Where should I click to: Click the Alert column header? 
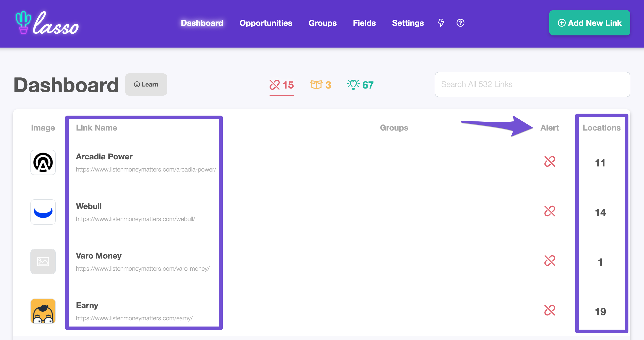[550, 128]
